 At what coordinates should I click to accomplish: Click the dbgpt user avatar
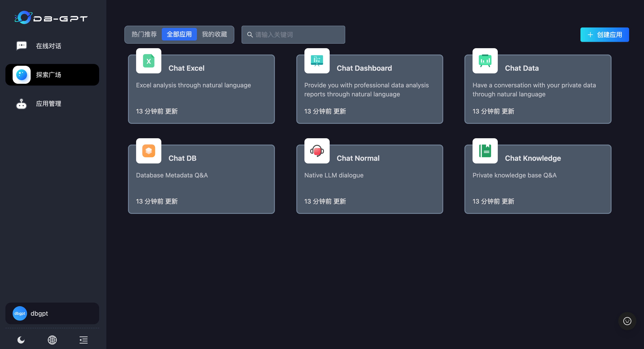point(20,313)
